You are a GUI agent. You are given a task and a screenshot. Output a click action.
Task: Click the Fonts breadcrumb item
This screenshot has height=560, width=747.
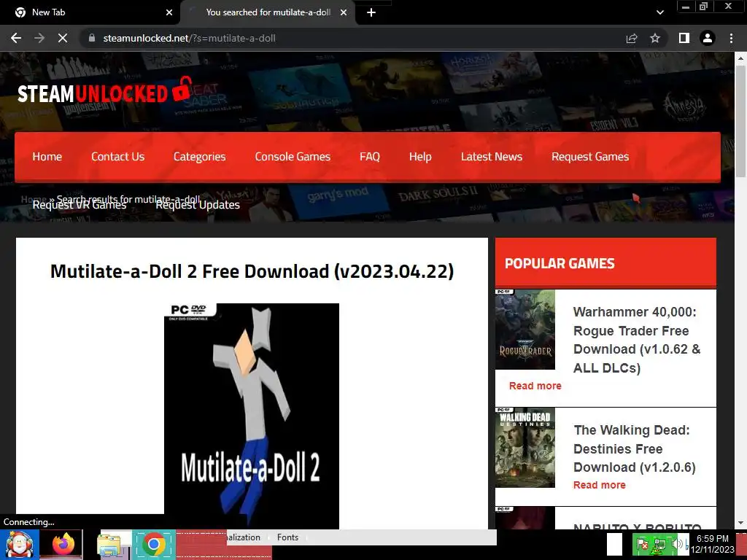pyautogui.click(x=287, y=537)
